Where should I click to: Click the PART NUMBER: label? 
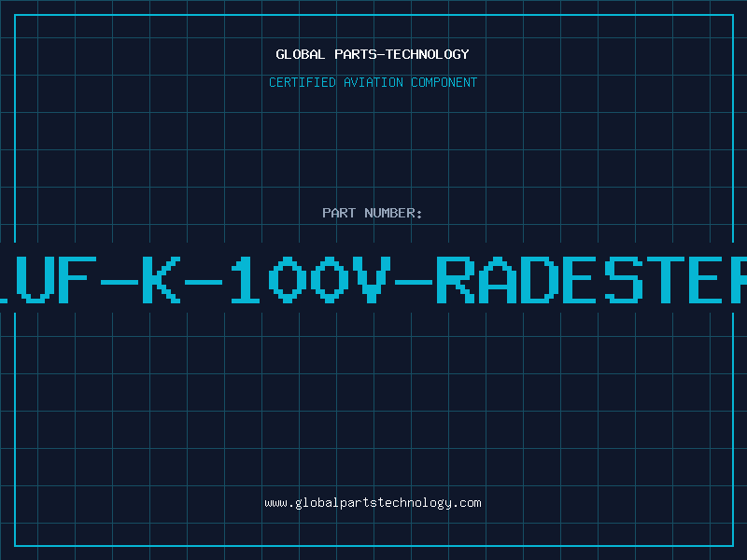tap(373, 213)
